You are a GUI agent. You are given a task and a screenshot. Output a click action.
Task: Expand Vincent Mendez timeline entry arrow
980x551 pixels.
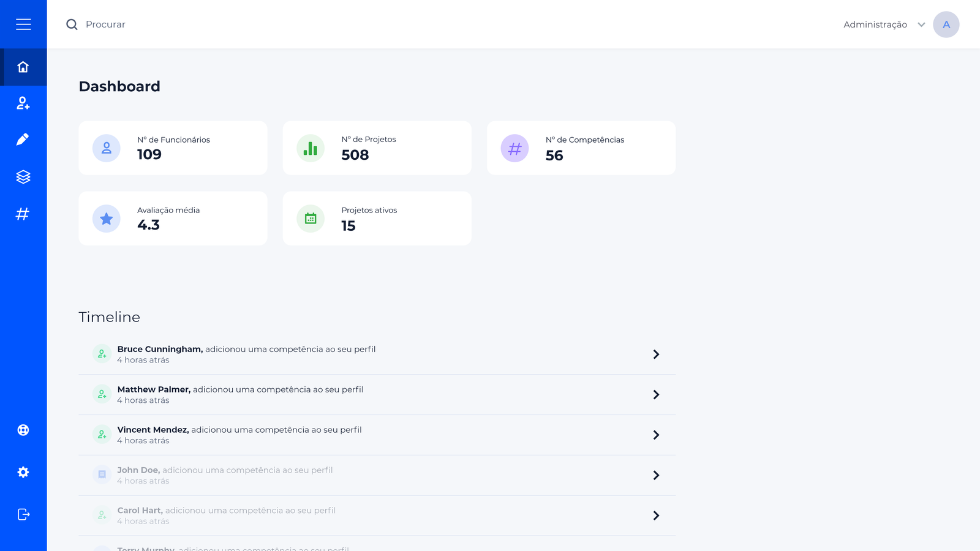(x=656, y=435)
